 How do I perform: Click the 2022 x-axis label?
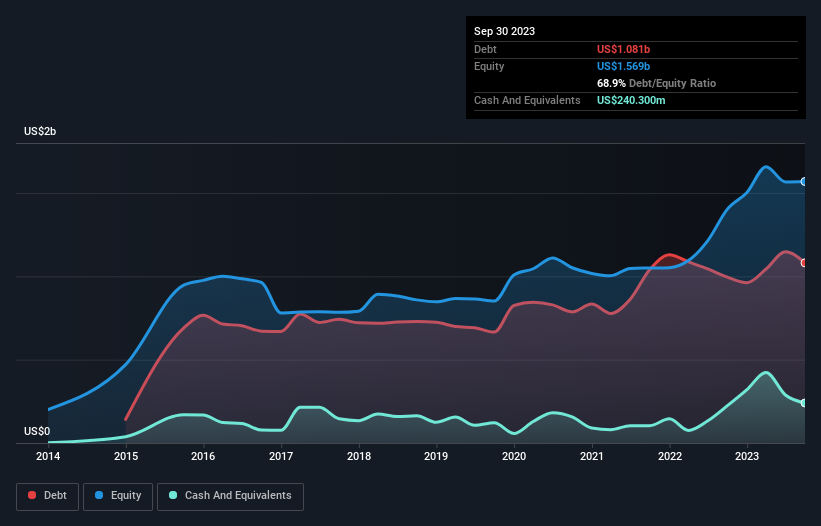point(670,456)
